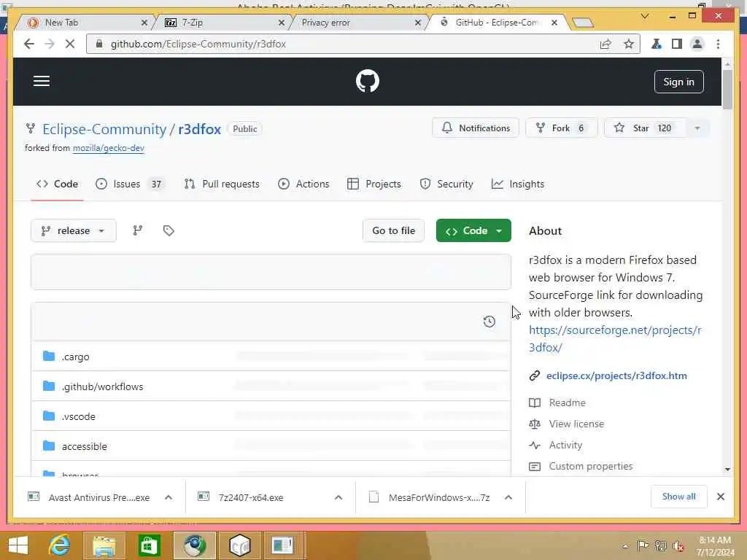Follow the sourceforge.net r3dfox link
This screenshot has width=747, height=560.
(x=615, y=338)
